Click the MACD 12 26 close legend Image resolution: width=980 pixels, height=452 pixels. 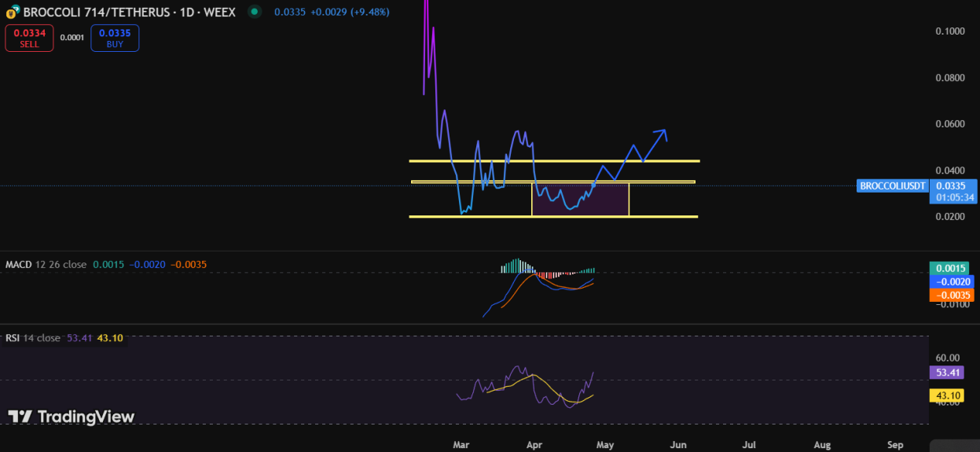pyautogui.click(x=46, y=265)
